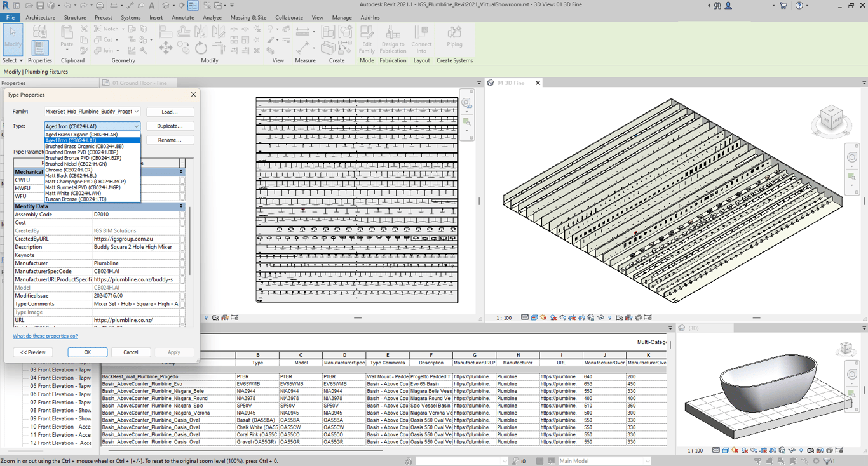Choose Matt Black (CB024H.BL) from type list
The image size is (868, 466).
point(71,176)
